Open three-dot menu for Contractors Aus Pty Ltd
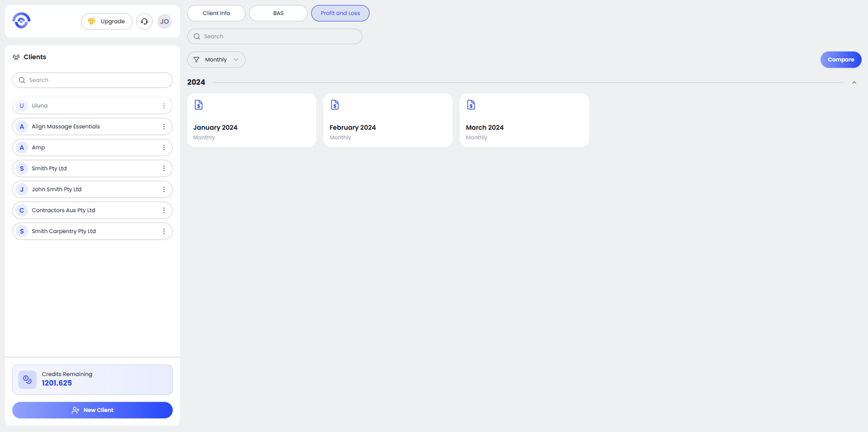 [164, 211]
